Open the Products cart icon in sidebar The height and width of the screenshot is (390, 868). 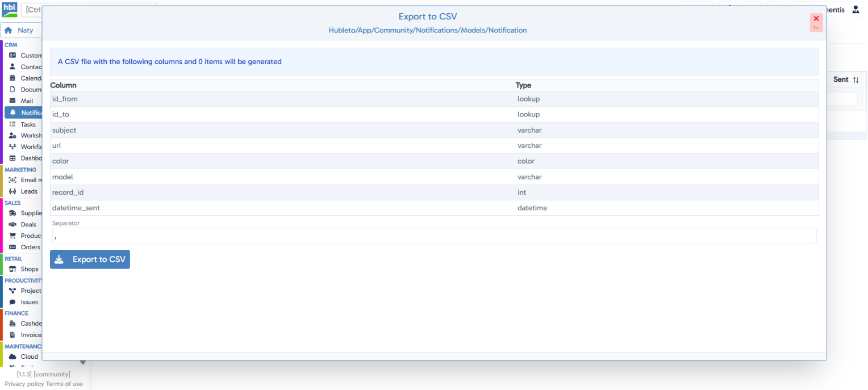pos(12,236)
